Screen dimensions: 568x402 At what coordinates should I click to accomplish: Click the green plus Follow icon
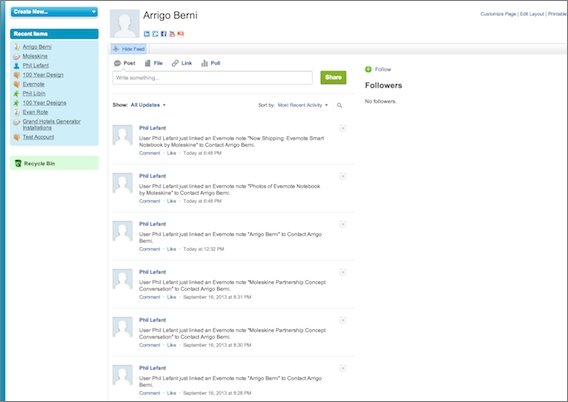click(x=368, y=69)
